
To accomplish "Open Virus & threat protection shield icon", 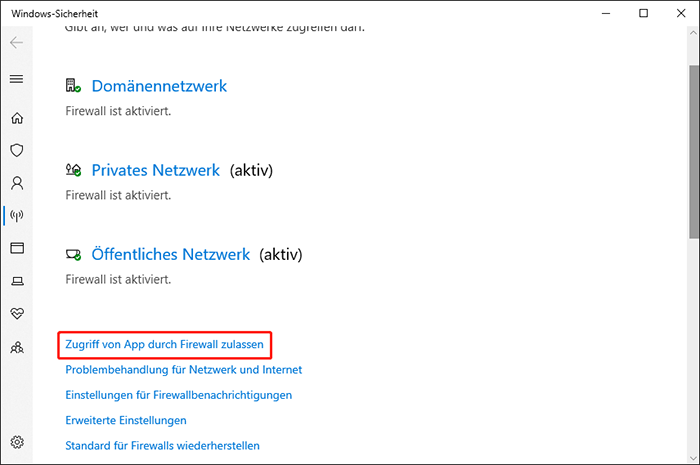I will click(x=16, y=150).
